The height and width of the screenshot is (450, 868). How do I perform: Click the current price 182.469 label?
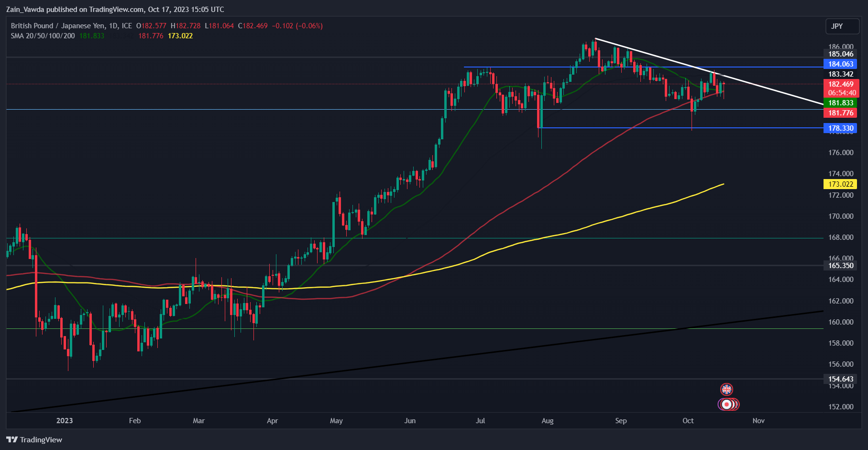coord(841,84)
